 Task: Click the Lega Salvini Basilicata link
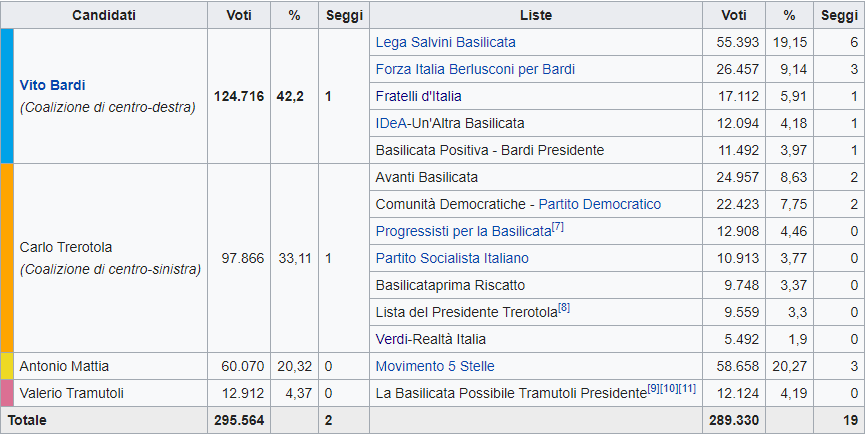coord(445,43)
